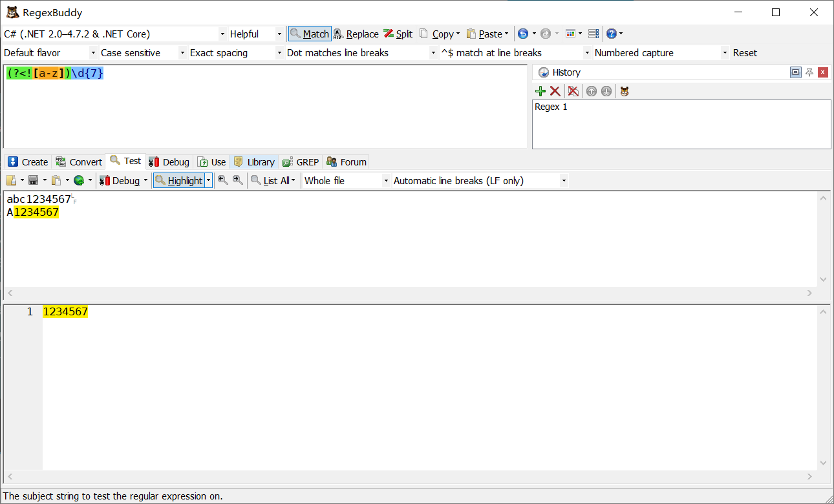Toggle Match mode button
Image resolution: width=834 pixels, height=504 pixels.
pyautogui.click(x=310, y=34)
